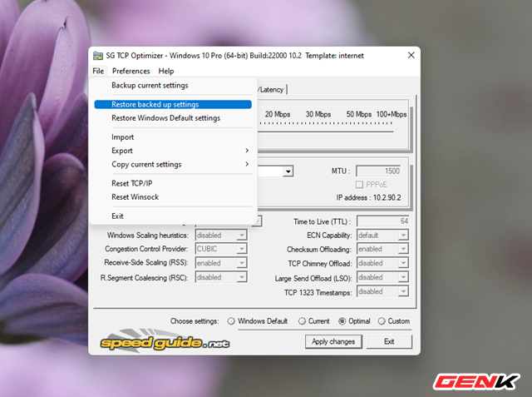Choose Restore Windows Default settings

click(x=173, y=118)
